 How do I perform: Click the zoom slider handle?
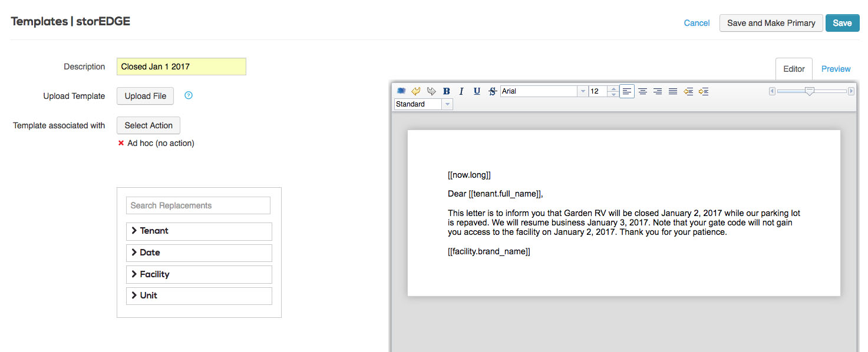pyautogui.click(x=810, y=91)
